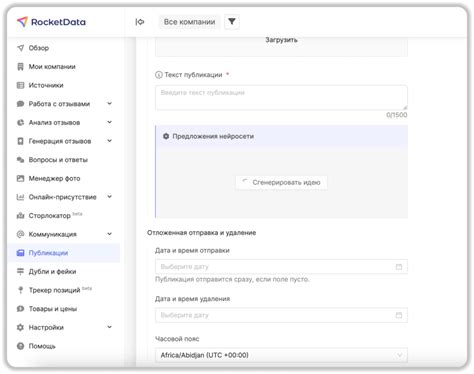
Task: Open the company filter funnel icon
Action: 232,22
